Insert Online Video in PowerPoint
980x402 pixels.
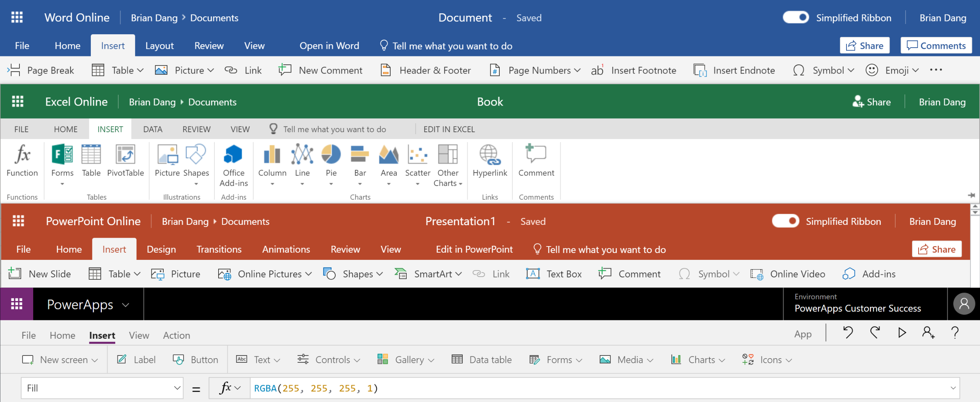[788, 274]
